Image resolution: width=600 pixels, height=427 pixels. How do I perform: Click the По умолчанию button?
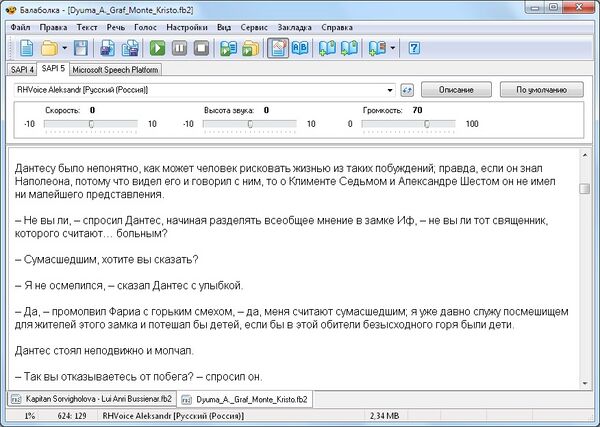[x=541, y=90]
